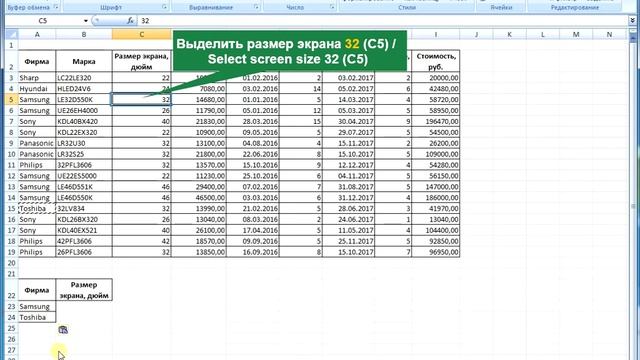Select the price cell 14680,00

coord(199,100)
